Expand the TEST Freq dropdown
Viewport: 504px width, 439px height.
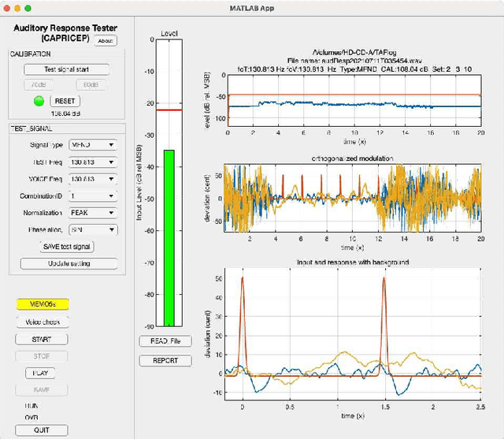(92, 162)
